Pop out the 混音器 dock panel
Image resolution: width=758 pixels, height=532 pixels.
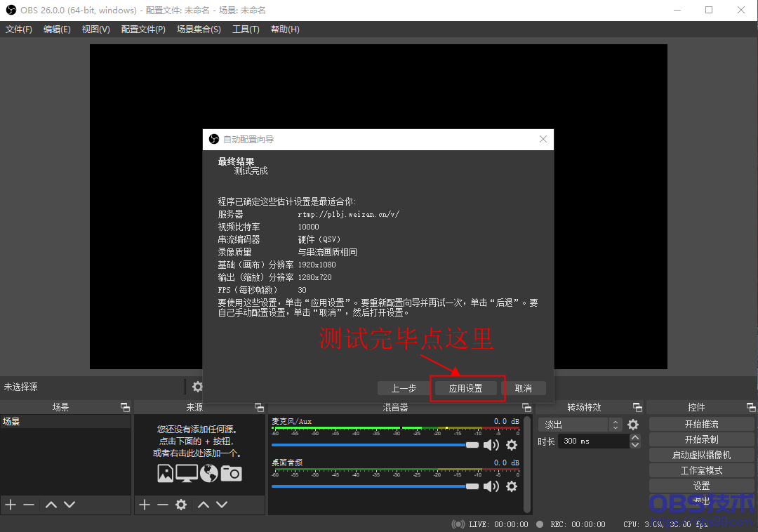[x=527, y=407]
